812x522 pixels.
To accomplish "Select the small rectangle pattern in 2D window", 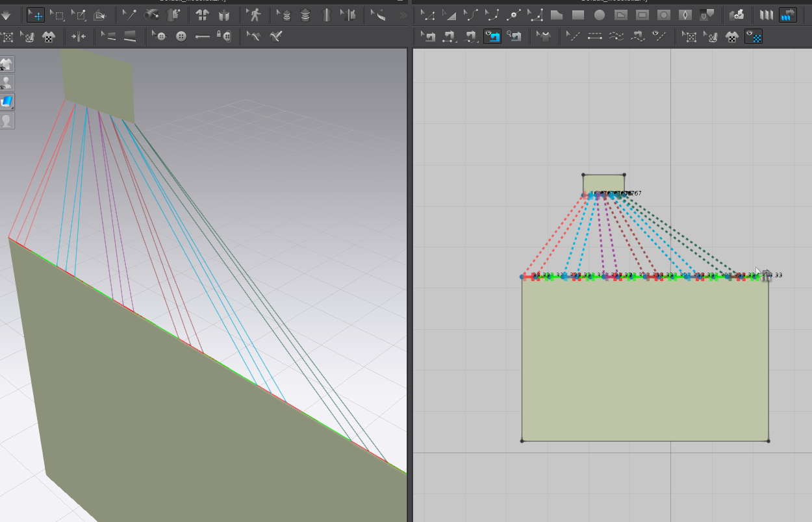I will coord(603,182).
